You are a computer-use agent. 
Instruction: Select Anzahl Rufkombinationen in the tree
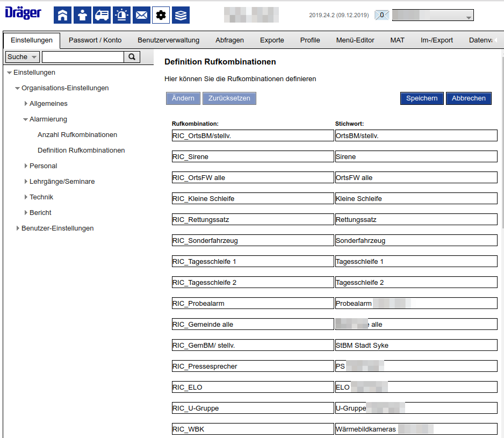(77, 135)
